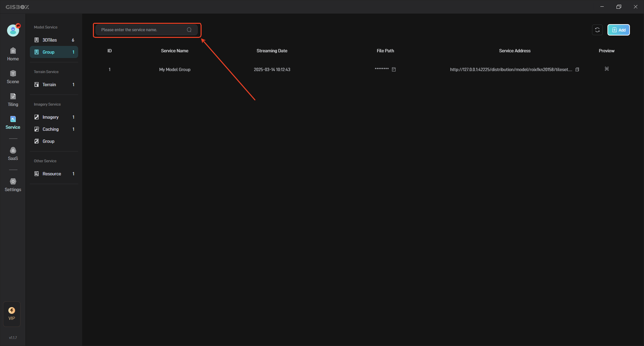This screenshot has height=346, width=644.
Task: Click the Streaming Date column header
Action: tap(272, 51)
